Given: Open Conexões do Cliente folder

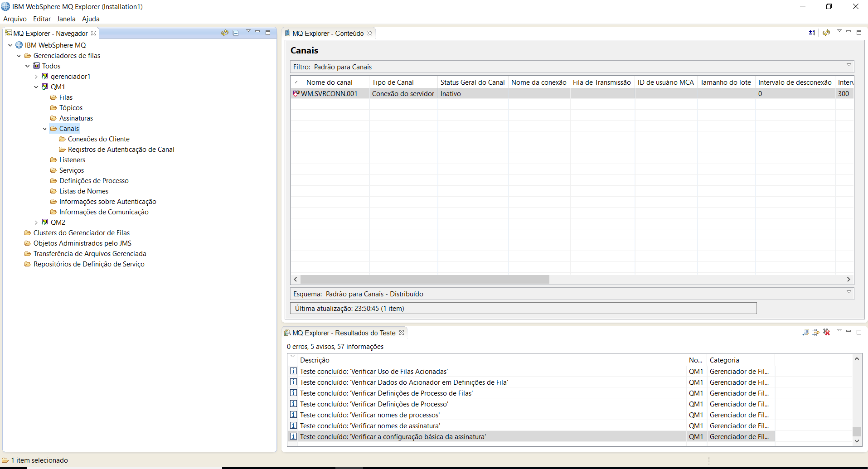Looking at the screenshot, I should point(98,139).
